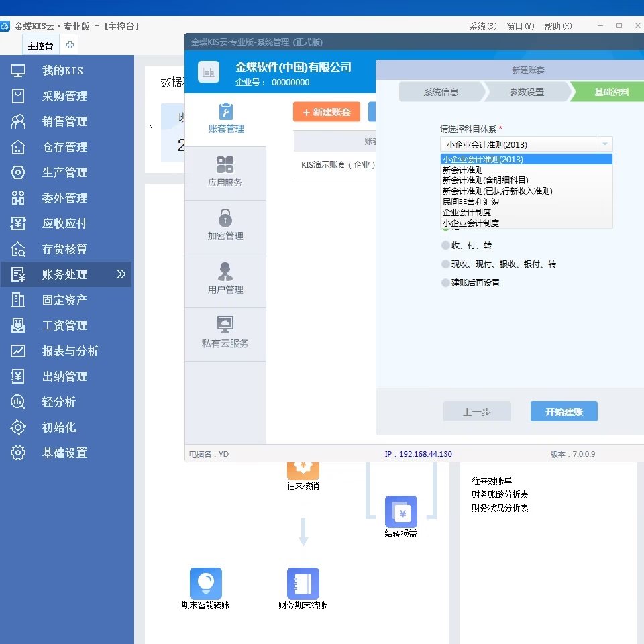The width and height of the screenshot is (644, 644).
Task: Open the 结转损益 workflow icon
Action: tap(401, 511)
